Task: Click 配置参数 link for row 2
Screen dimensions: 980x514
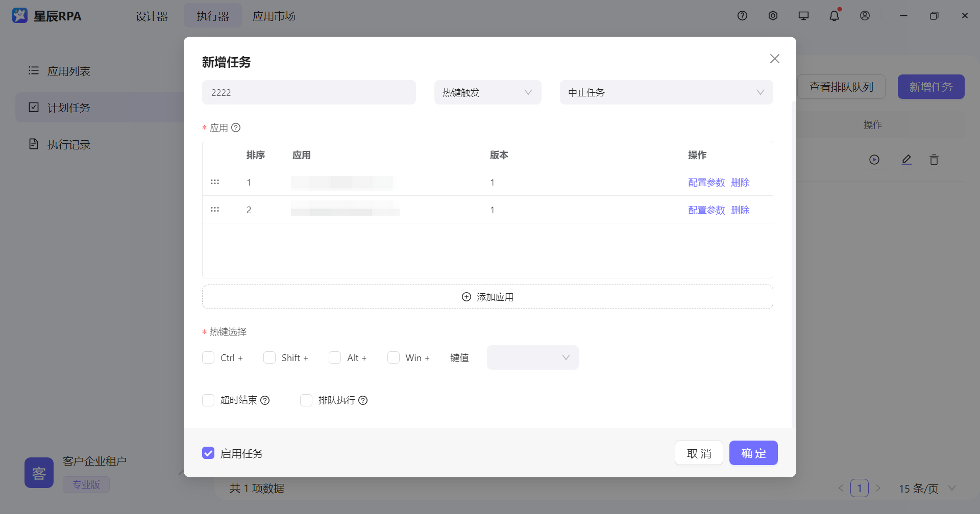Action: 706,210
